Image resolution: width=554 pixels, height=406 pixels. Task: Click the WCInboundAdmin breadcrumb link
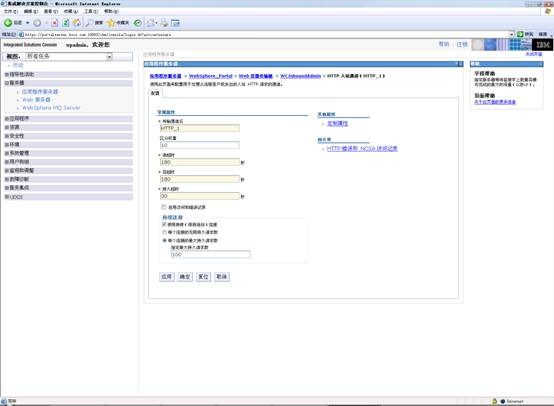click(x=300, y=76)
